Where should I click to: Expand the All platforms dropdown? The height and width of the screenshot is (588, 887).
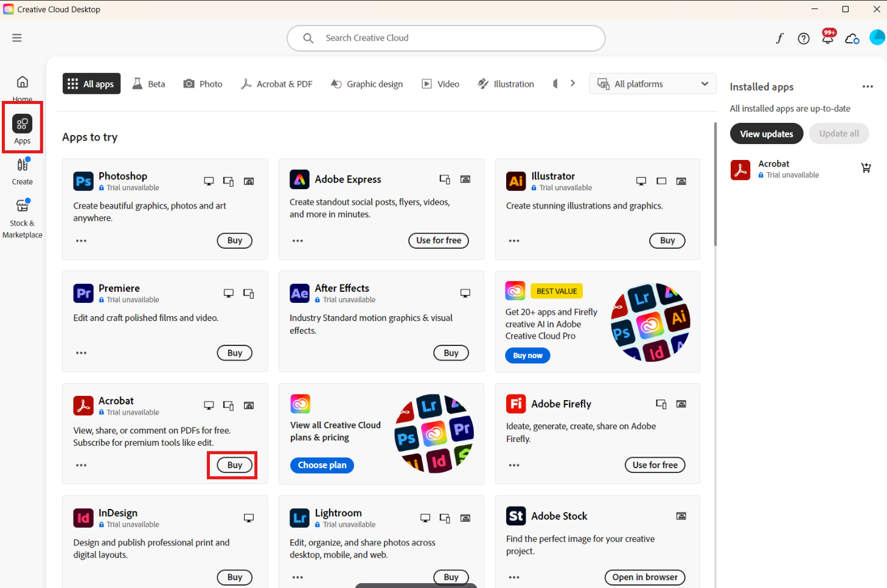click(x=653, y=84)
